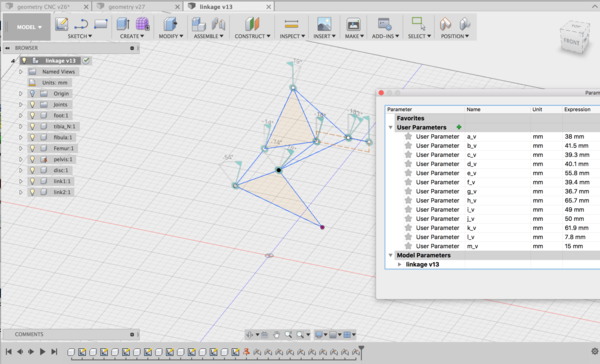This screenshot has height=364, width=600.
Task: Select the Line sketch tool icon
Action: tap(81, 24)
